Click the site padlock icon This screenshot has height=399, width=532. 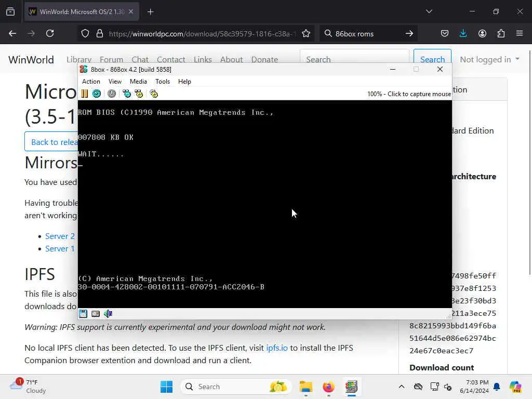point(99,34)
